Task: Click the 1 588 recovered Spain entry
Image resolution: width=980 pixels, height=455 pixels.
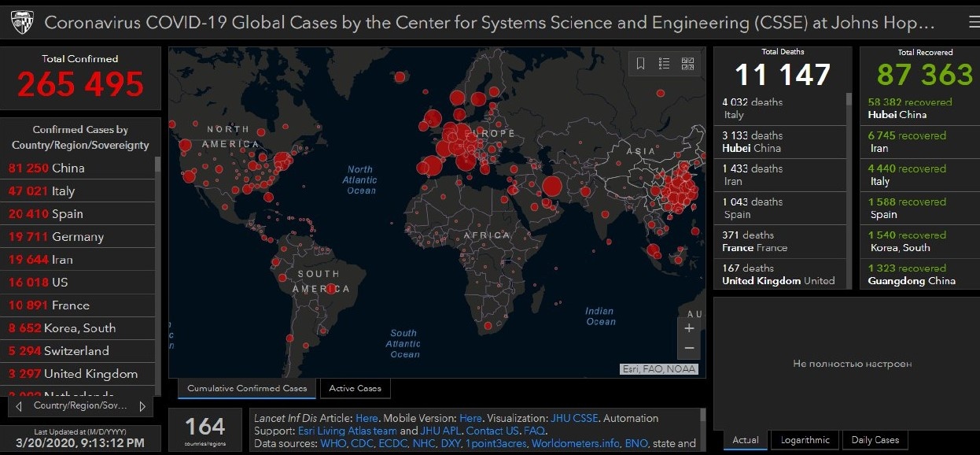Action: (x=919, y=208)
